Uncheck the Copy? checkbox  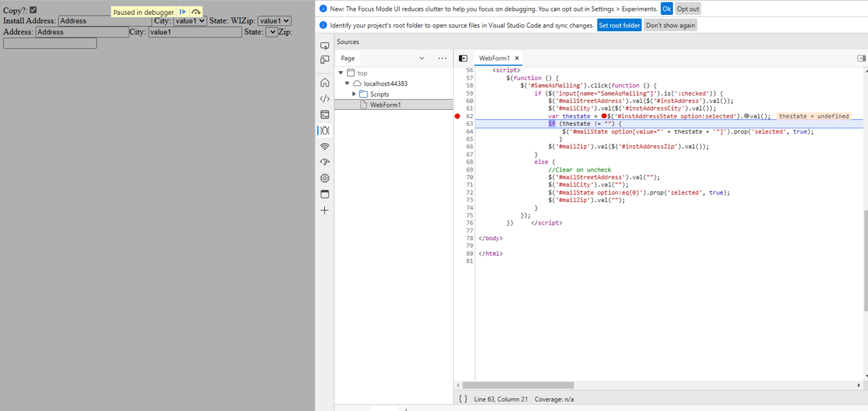click(33, 10)
